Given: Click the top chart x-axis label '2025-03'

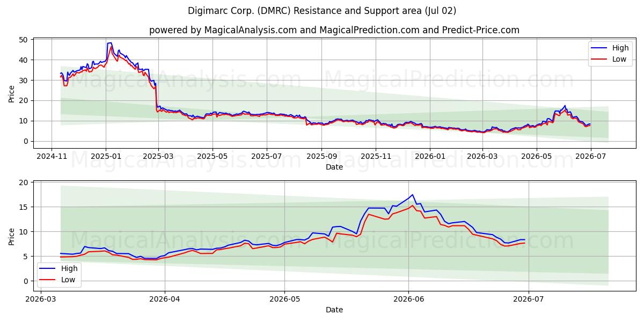Looking at the screenshot, I should [158, 156].
